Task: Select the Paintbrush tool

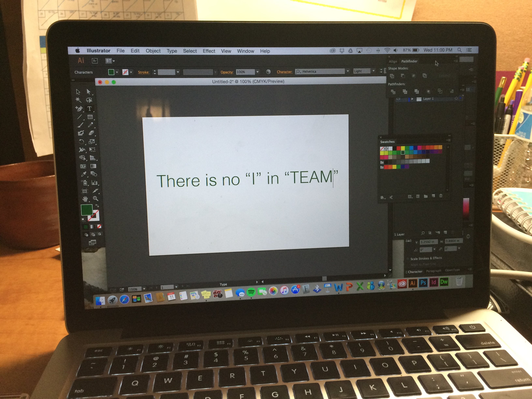Action: [x=80, y=125]
